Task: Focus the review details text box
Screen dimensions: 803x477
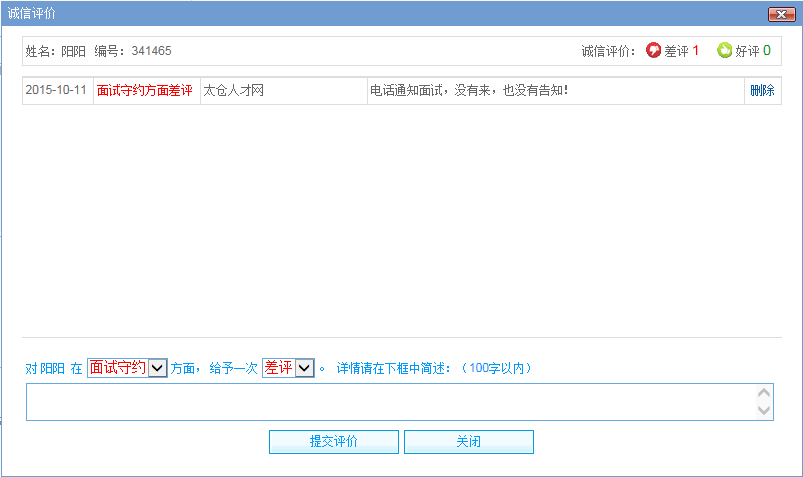Action: tap(390, 402)
